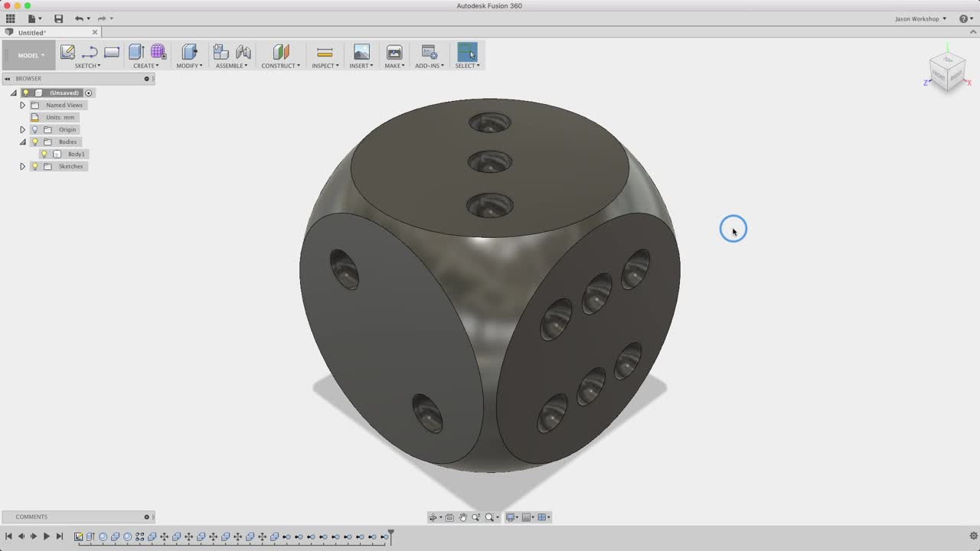Select the first sketch feature in timeline
Viewport: 980px width, 551px height.
tap(78, 536)
